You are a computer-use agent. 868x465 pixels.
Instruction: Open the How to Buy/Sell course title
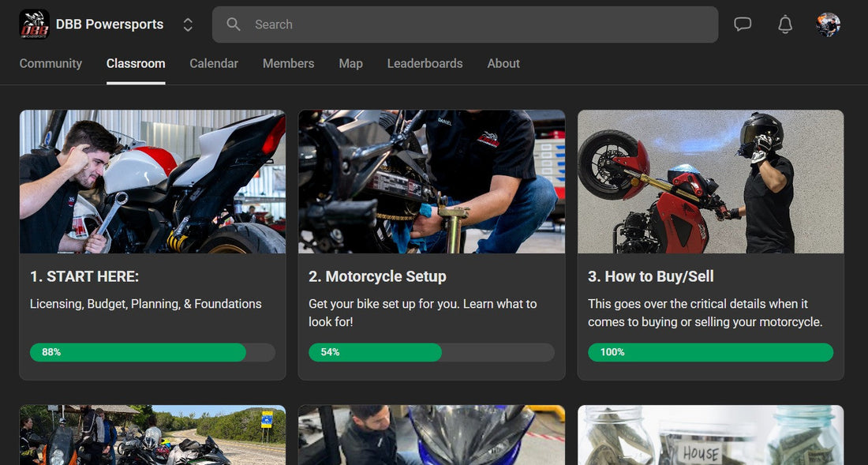pos(650,276)
